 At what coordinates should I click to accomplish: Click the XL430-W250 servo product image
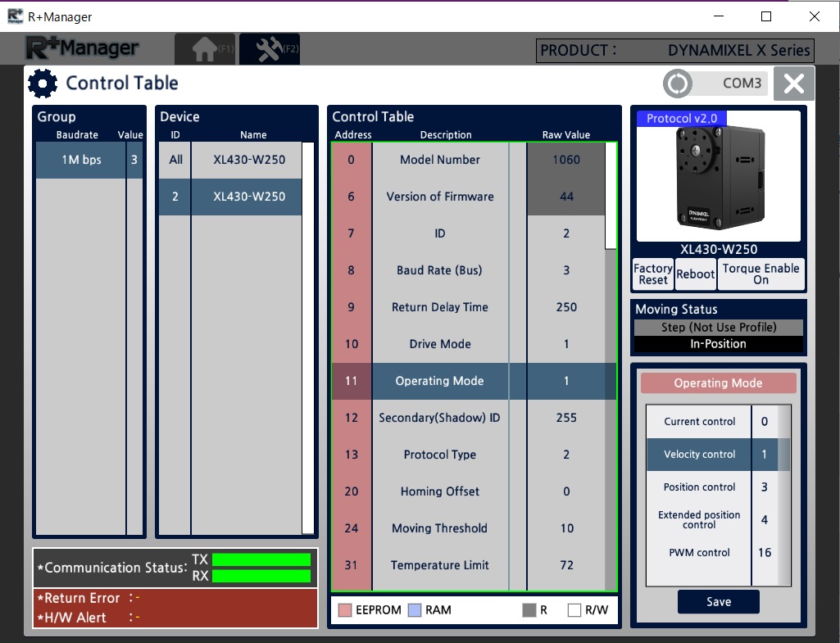[x=719, y=177]
